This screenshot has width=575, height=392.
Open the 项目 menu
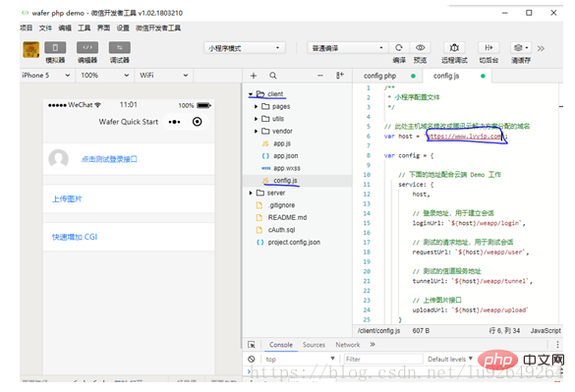coord(26,28)
